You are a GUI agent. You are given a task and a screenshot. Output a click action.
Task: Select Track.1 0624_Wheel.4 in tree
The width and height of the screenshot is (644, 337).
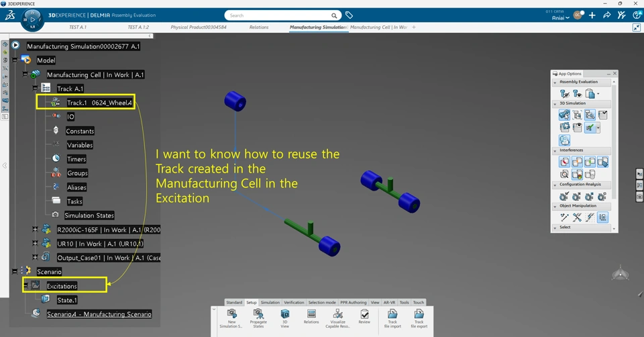(99, 103)
